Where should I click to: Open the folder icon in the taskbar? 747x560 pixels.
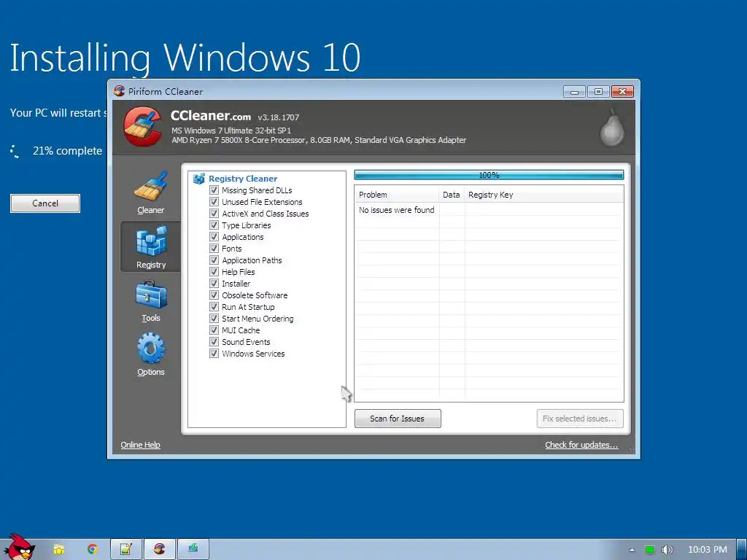(x=58, y=550)
